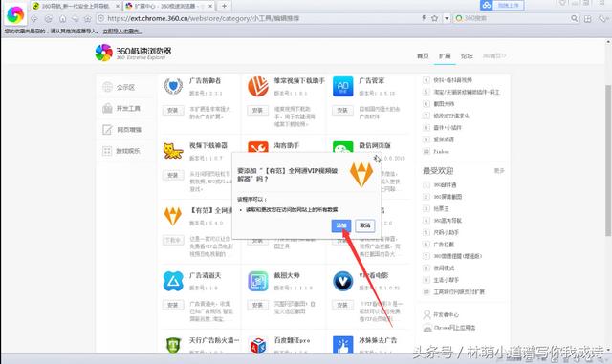Open the 淘客助手 red icon
Viewport: 612px width, 364px height.
click(258, 147)
